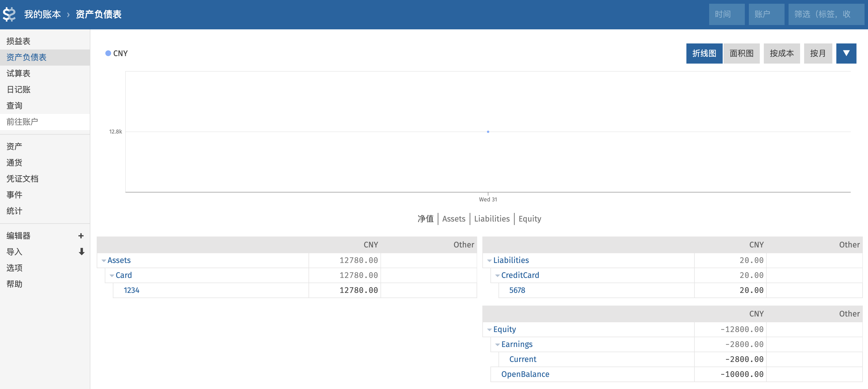Open 查询 in the sidebar
The image size is (868, 389).
coord(45,106)
